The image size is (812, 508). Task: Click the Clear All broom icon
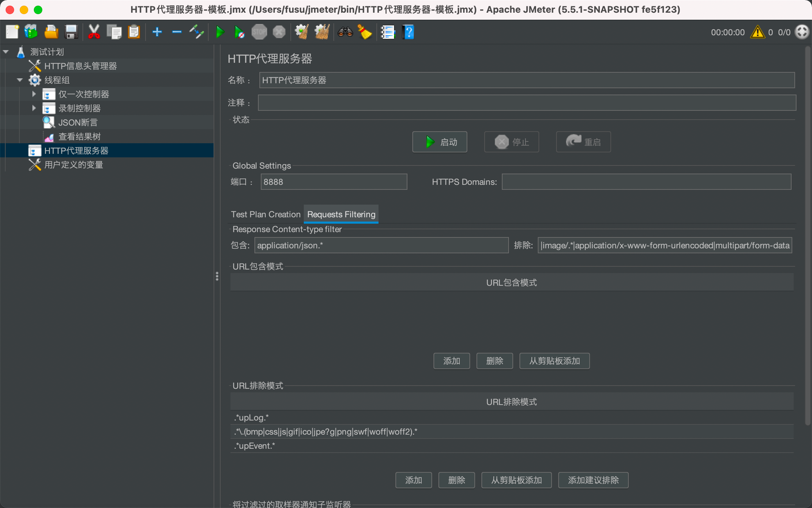point(322,32)
